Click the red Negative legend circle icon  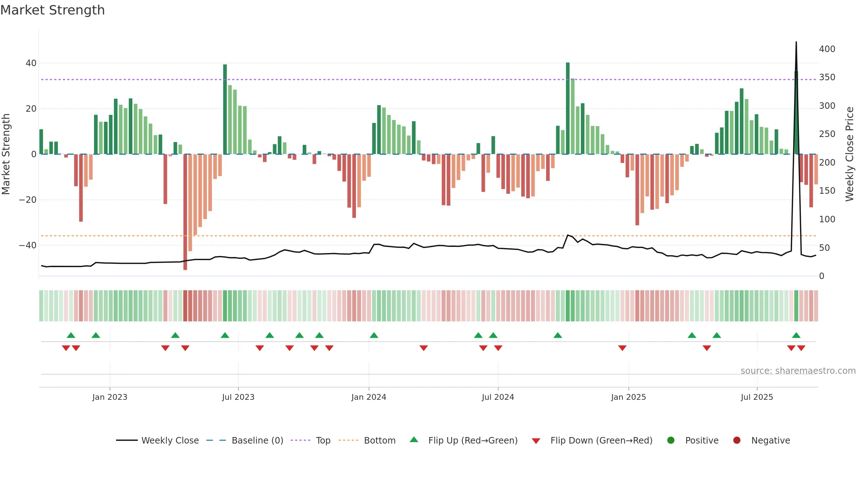(x=737, y=440)
